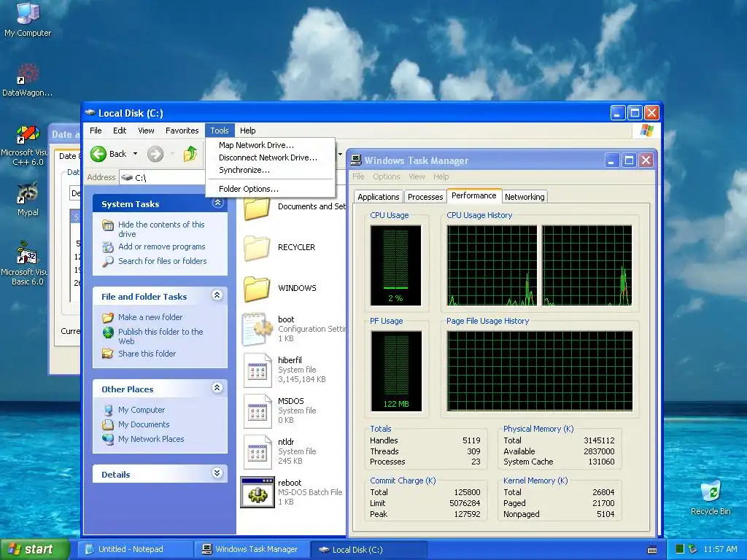
Task: Open My Network Places link
Action: pos(151,439)
